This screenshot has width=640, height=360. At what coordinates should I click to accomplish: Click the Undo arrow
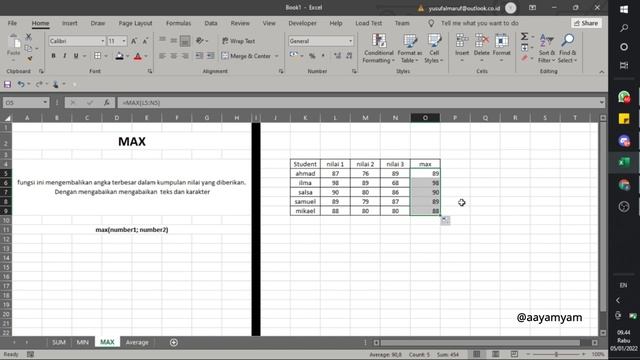point(21,84)
